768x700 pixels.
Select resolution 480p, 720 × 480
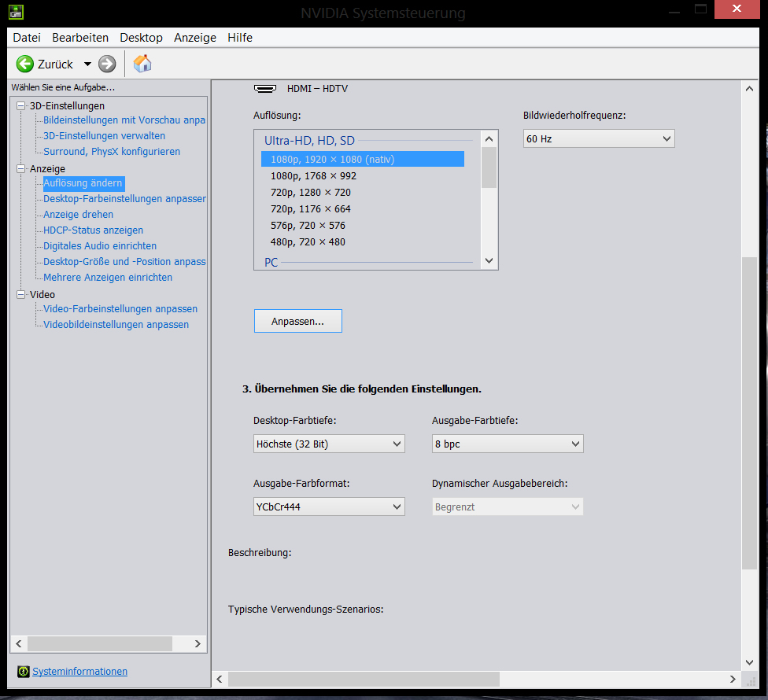(x=308, y=241)
